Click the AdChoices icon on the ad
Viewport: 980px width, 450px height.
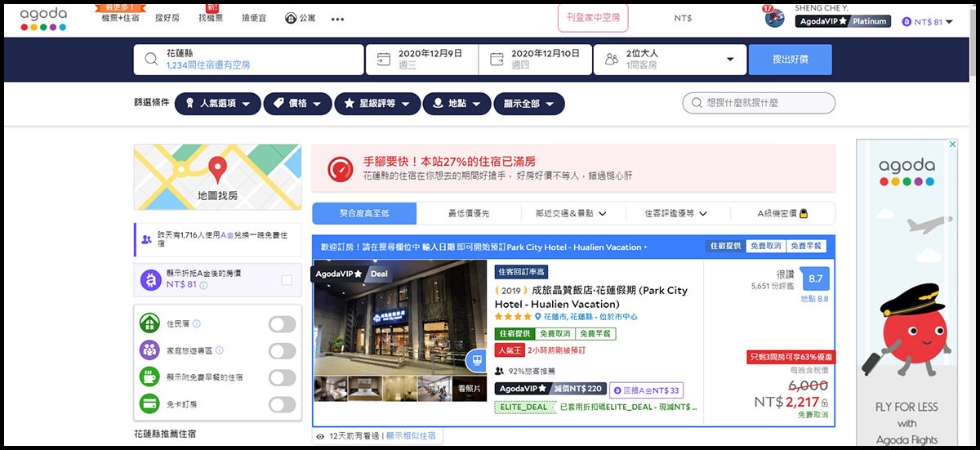click(x=952, y=144)
